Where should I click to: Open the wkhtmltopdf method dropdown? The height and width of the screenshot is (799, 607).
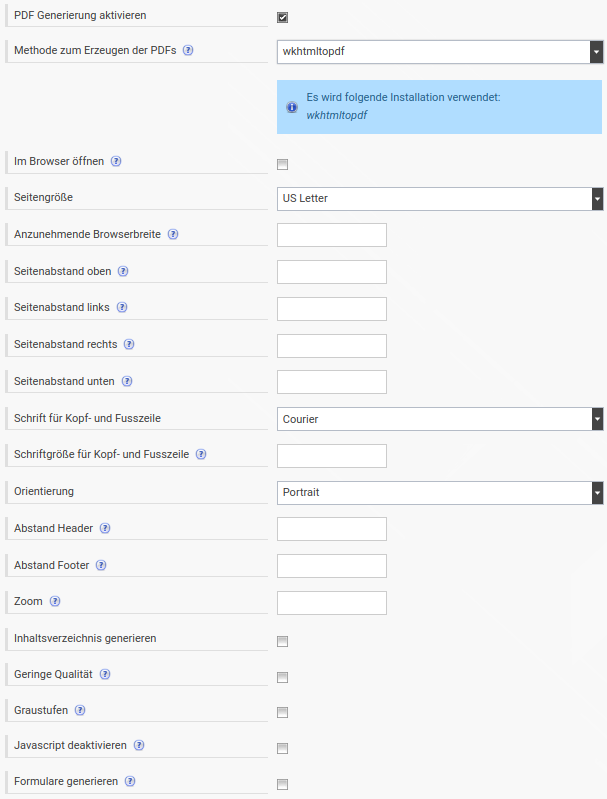click(x=440, y=52)
